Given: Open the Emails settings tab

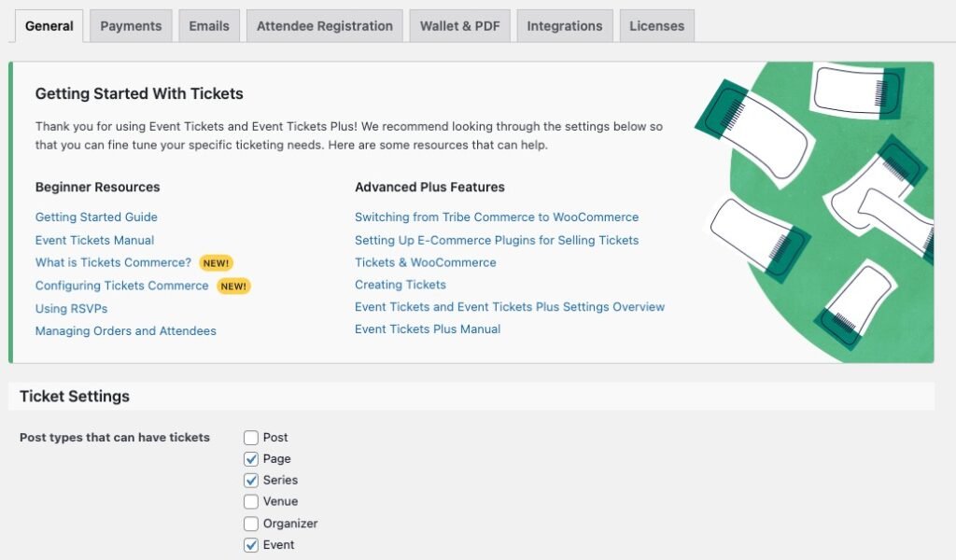Looking at the screenshot, I should pos(208,26).
